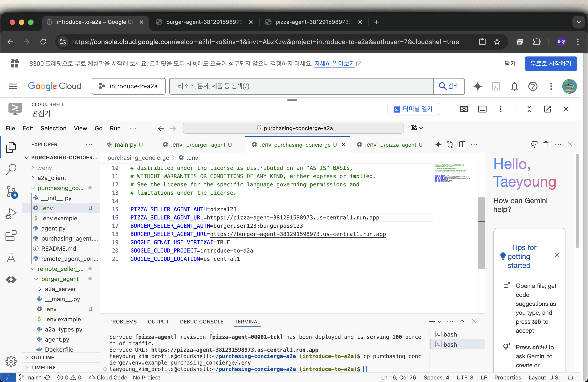Open the introduce-to-a2a project selector

tap(128, 86)
